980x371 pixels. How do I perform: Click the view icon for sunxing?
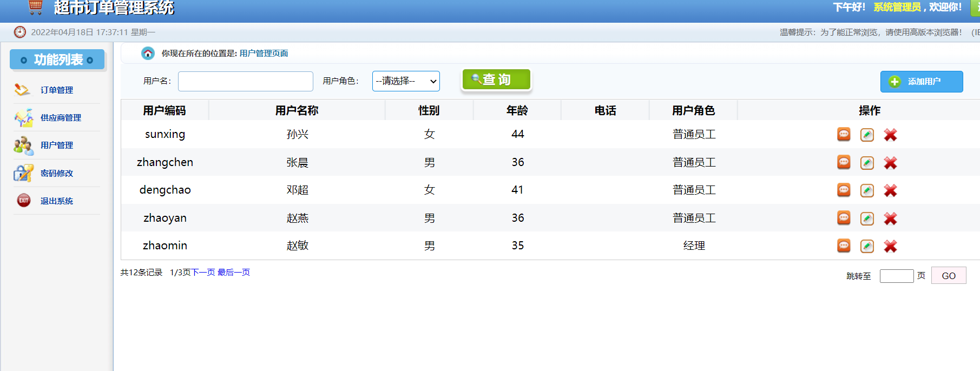[x=844, y=135]
